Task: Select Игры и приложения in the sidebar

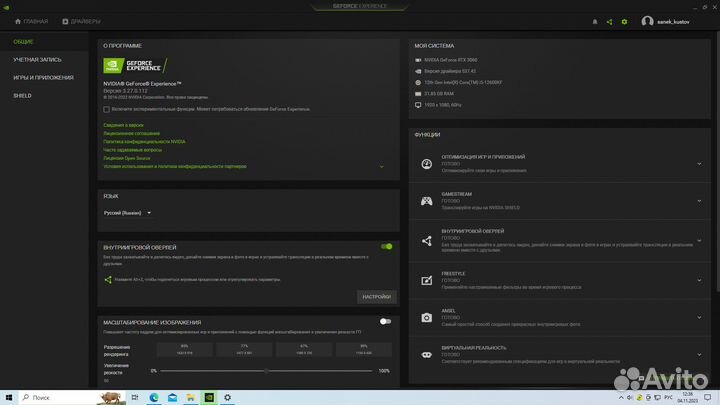Action: (44, 78)
